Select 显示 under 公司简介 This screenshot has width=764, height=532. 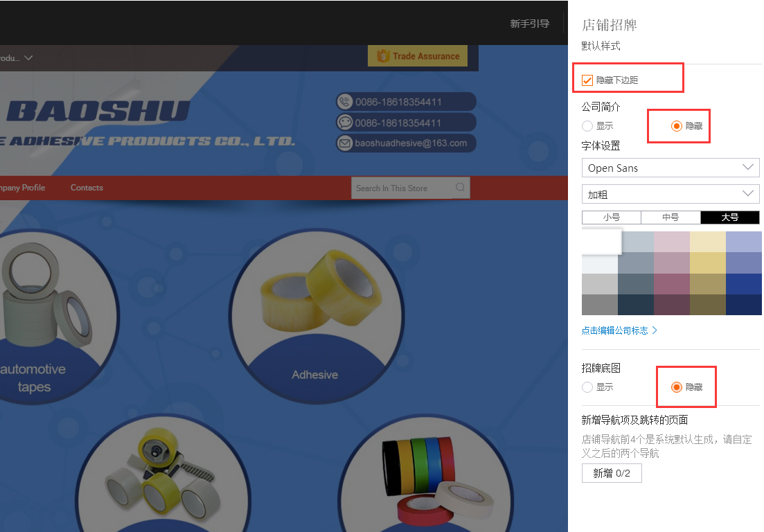pos(587,126)
